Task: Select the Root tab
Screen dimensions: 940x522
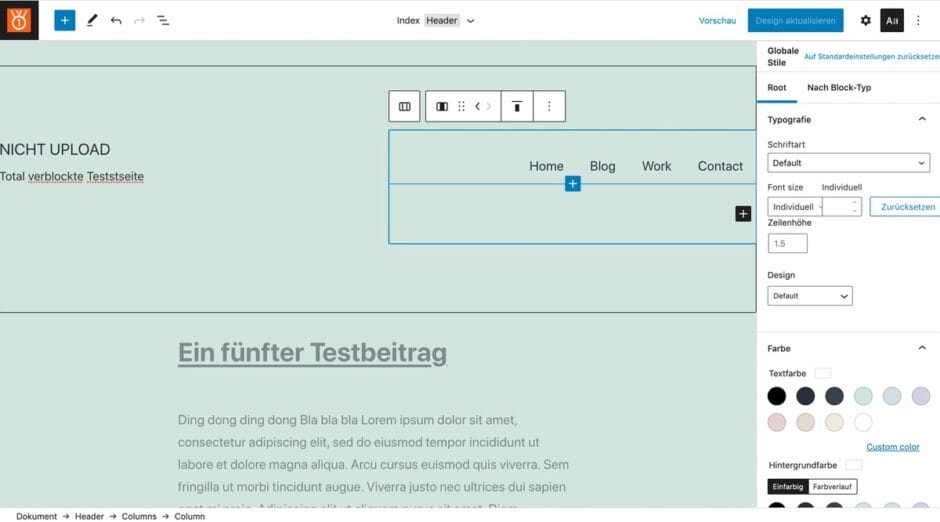Action: [x=777, y=88]
